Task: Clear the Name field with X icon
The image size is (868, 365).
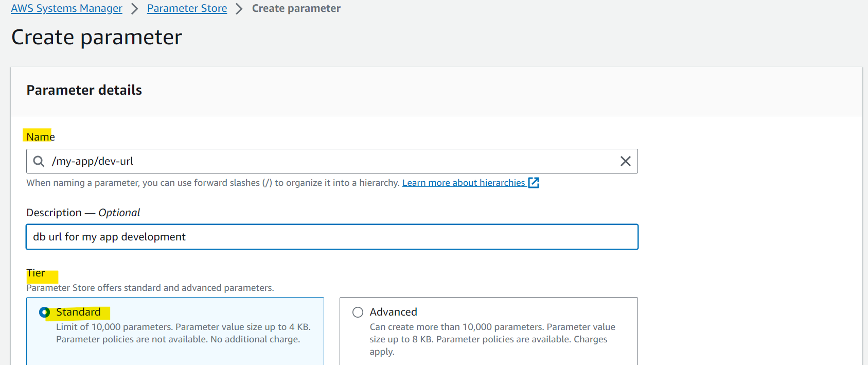Action: [x=625, y=161]
